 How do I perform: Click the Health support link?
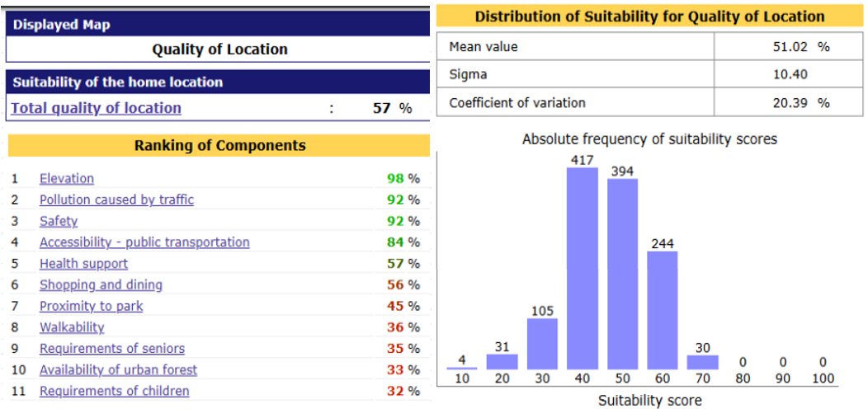(83, 264)
